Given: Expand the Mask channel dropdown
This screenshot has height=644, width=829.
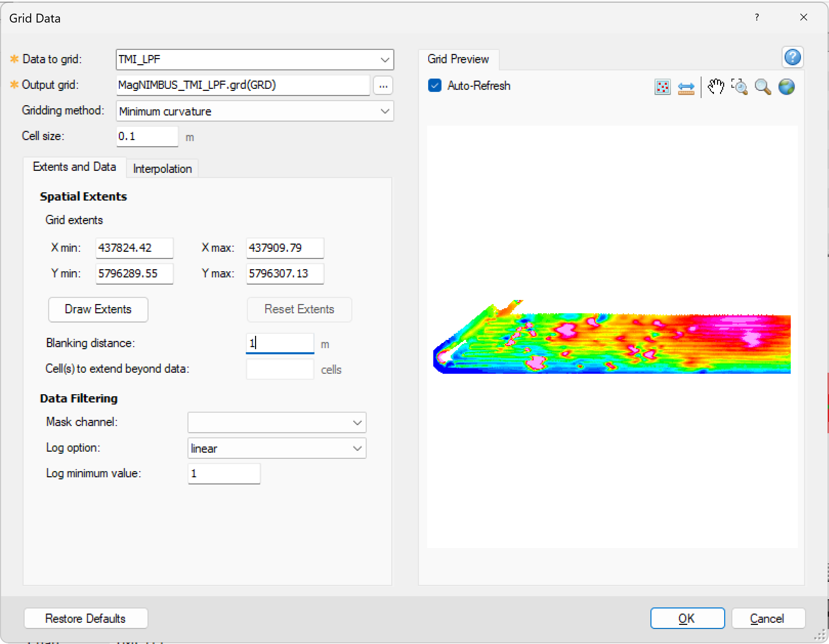Looking at the screenshot, I should 357,422.
